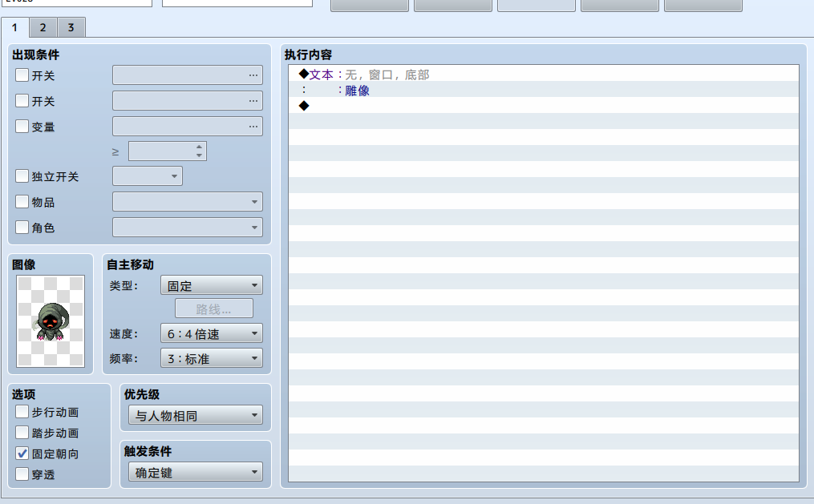Tick the 踏步动画 checkbox
Viewport: 814px width, 504px height.
[x=22, y=433]
